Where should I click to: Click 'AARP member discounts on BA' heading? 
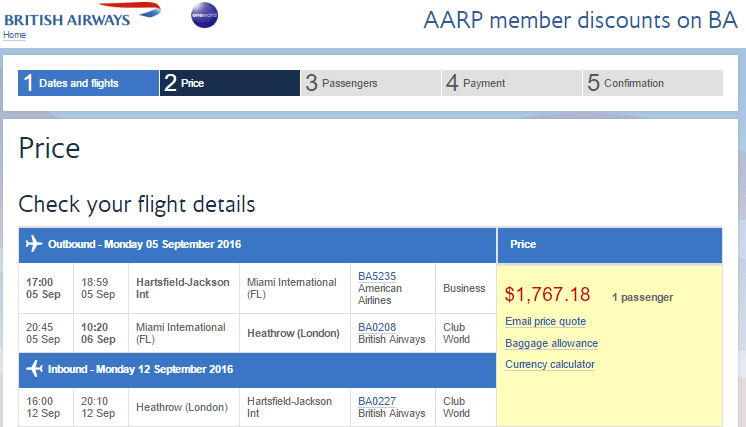580,20
